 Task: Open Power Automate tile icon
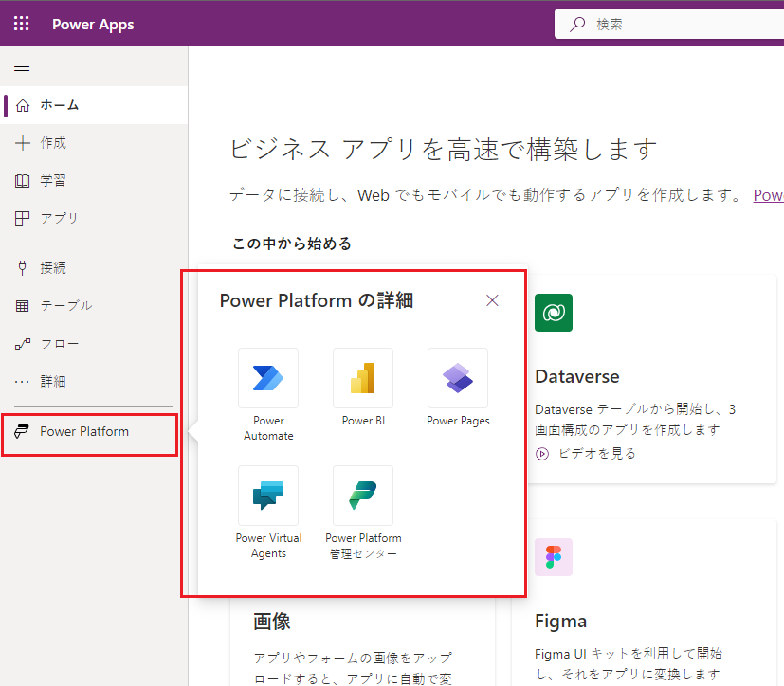[x=268, y=378]
